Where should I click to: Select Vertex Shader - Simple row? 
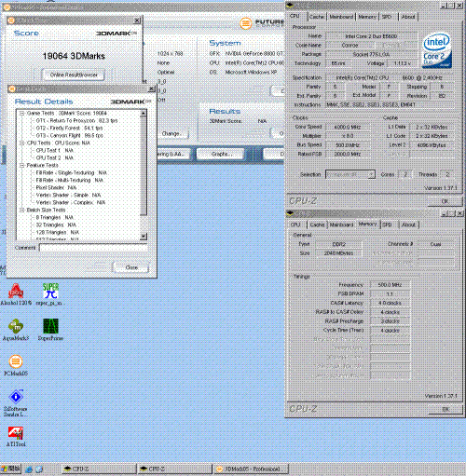click(68, 195)
